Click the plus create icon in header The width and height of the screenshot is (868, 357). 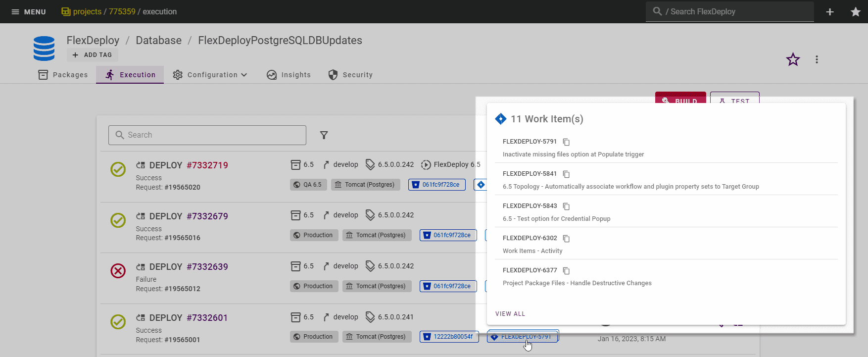[x=830, y=12]
